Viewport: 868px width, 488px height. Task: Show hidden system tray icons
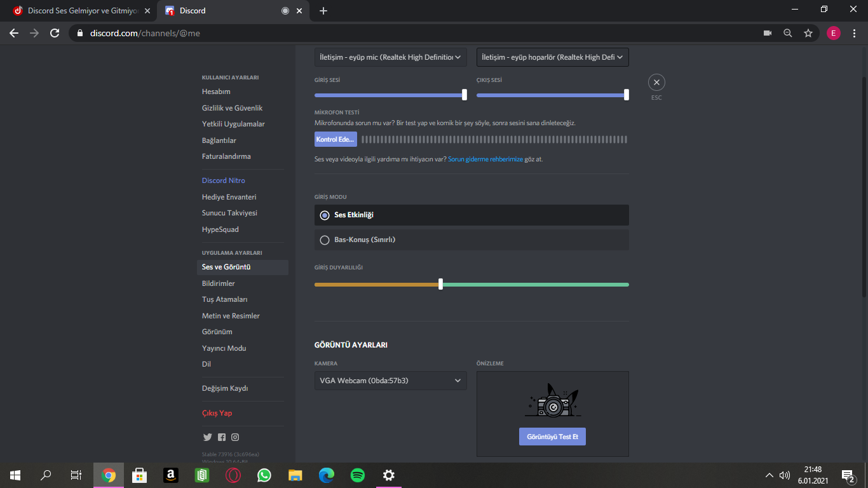769,475
